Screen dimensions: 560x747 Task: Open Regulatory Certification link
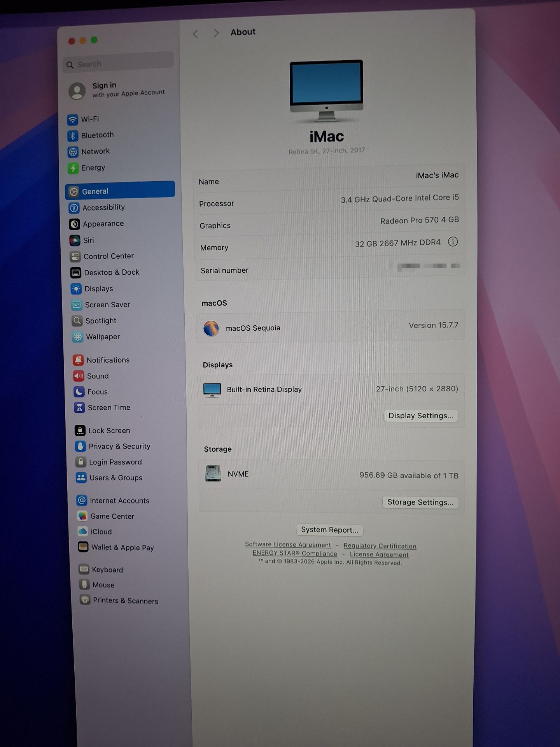point(380,546)
